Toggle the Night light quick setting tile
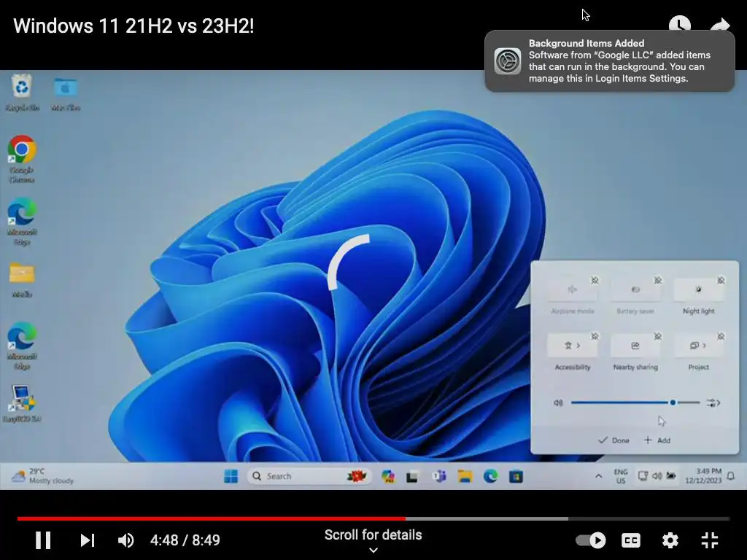 pyautogui.click(x=698, y=289)
